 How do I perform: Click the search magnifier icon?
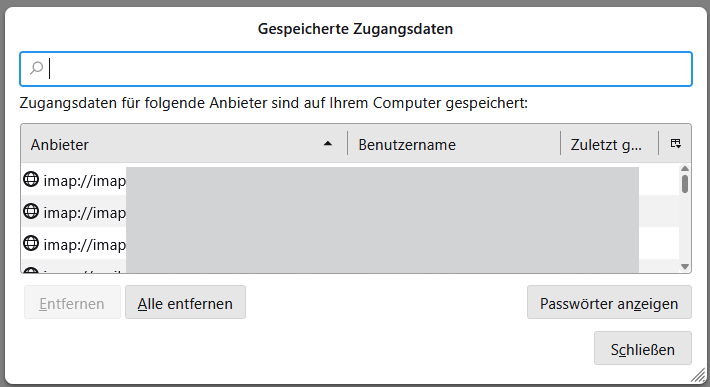36,68
